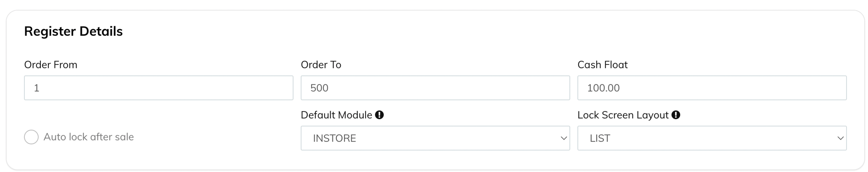Focus the Order From input field
The width and height of the screenshot is (868, 172).
pyautogui.click(x=159, y=88)
